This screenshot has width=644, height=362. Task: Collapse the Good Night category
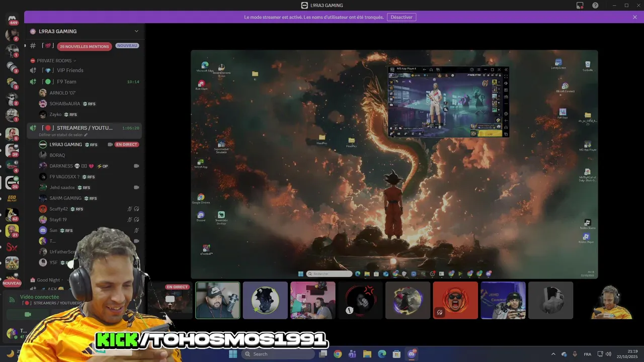(x=48, y=280)
